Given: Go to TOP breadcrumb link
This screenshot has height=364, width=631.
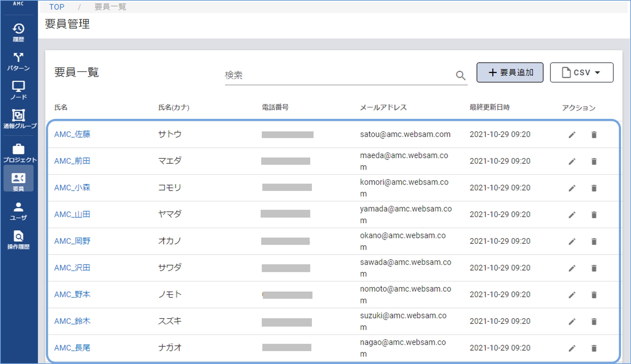Looking at the screenshot, I should coord(57,7).
